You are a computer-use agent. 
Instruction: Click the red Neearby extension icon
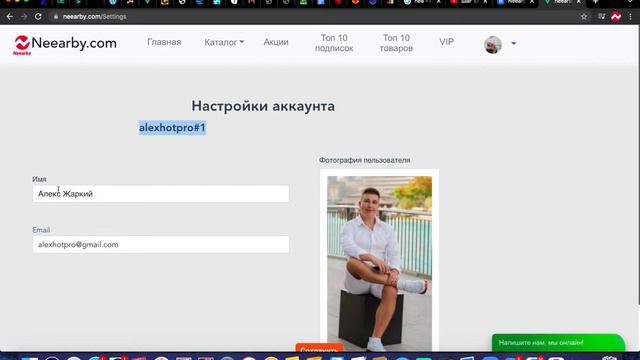click(616, 17)
